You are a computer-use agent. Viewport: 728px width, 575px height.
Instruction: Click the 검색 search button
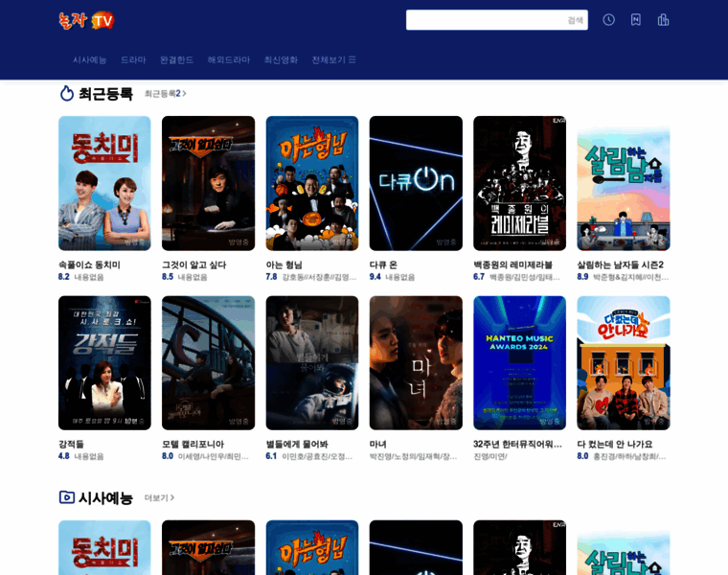pos(576,20)
